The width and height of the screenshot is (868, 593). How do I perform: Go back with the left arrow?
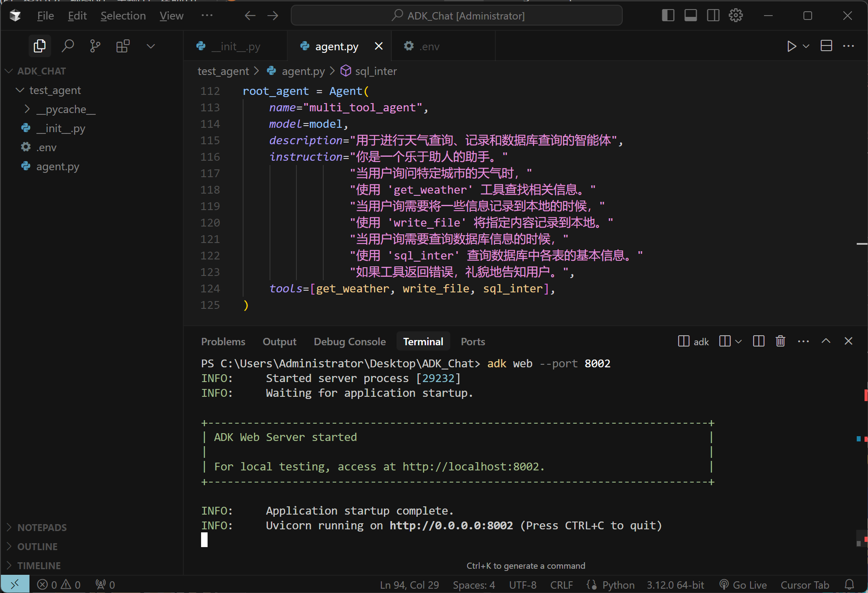coord(250,16)
